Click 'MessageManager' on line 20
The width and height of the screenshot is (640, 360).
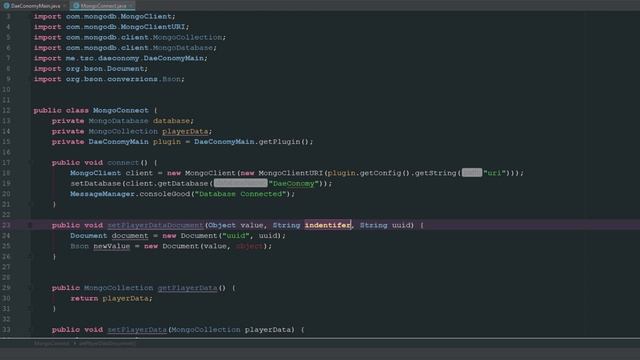click(x=102, y=194)
